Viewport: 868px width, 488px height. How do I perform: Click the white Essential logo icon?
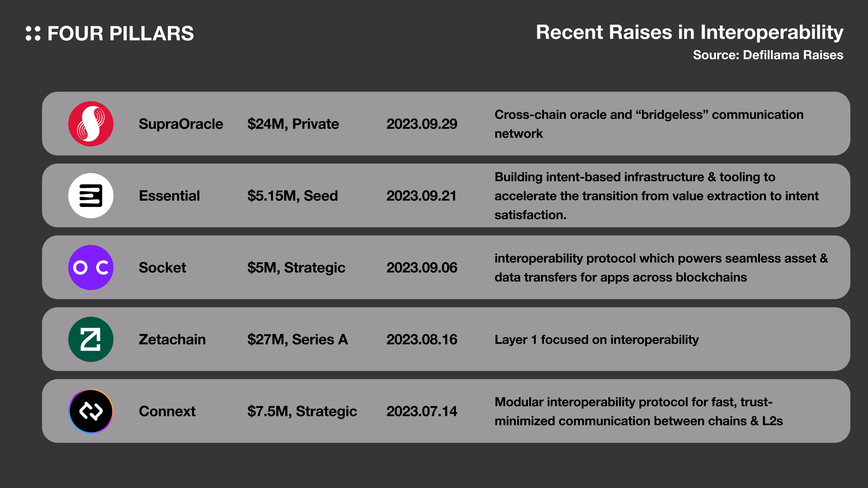[91, 196]
